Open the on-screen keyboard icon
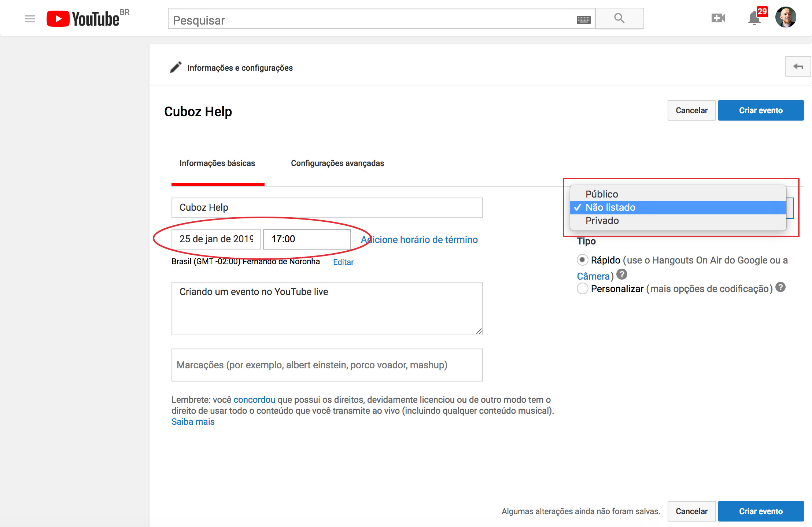 click(583, 19)
